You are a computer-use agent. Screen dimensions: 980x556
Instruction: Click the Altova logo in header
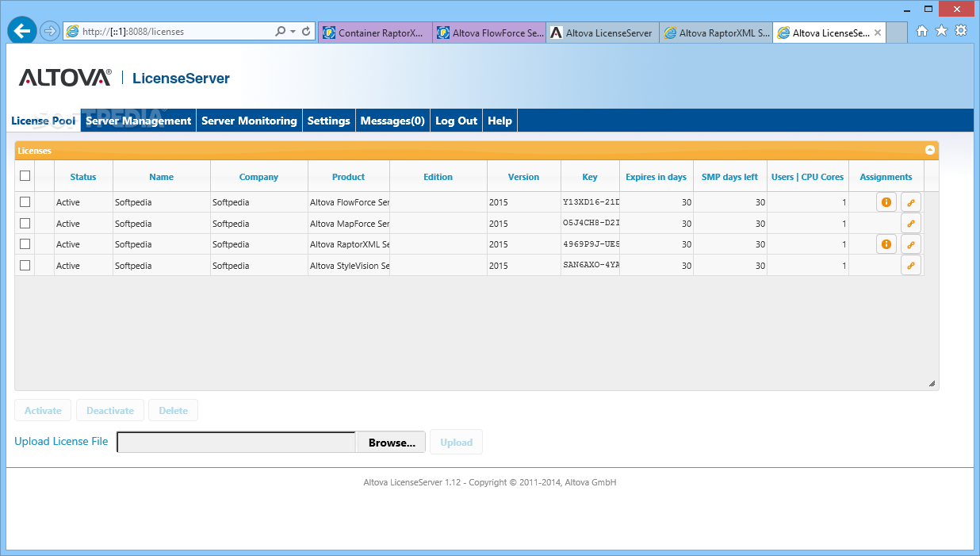(x=65, y=78)
